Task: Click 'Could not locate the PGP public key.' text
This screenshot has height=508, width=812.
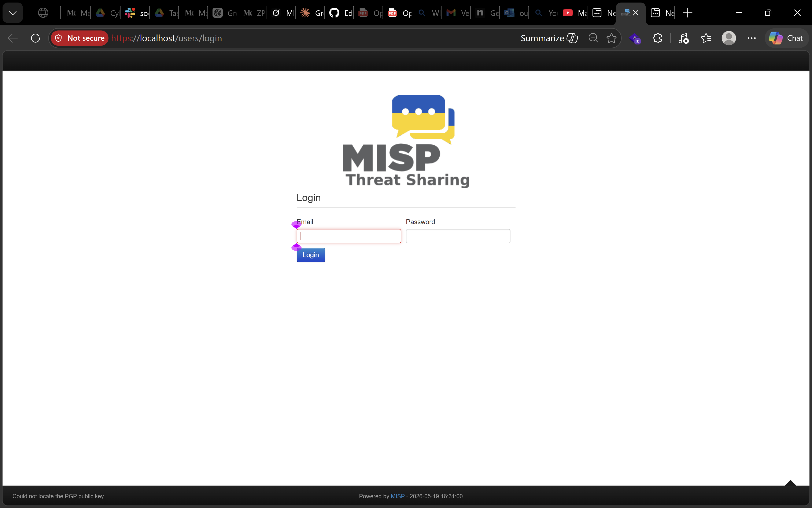Action: pos(59,496)
